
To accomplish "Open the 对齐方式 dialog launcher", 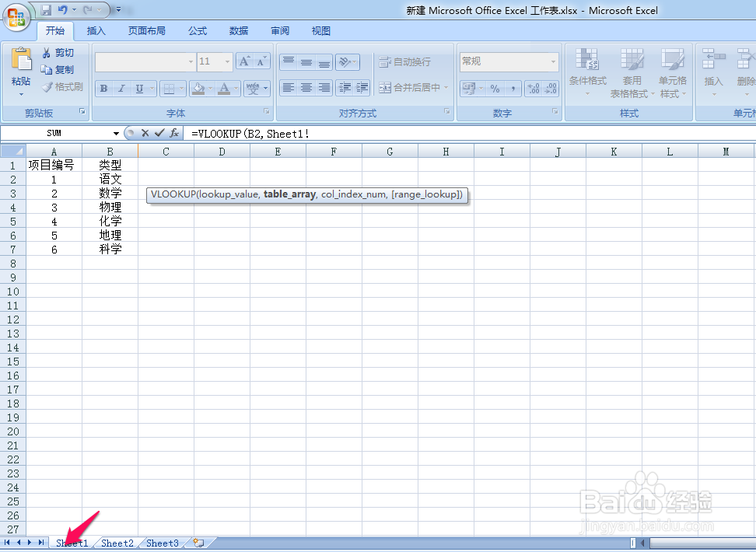I will click(447, 111).
